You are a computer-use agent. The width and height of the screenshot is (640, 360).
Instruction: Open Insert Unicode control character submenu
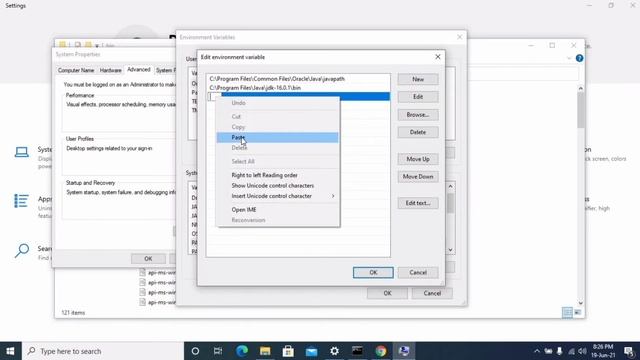[278, 196]
